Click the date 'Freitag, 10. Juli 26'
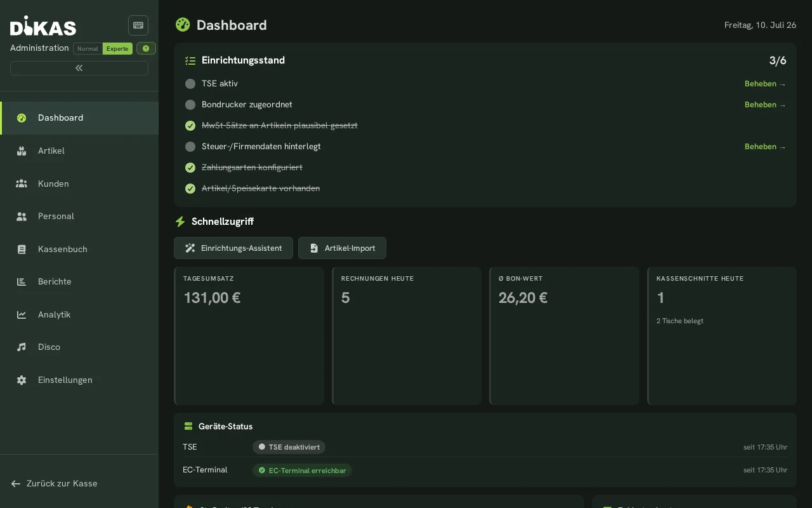812x508 pixels. [x=760, y=25]
